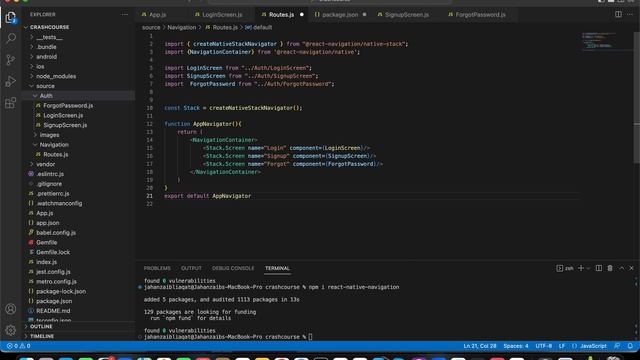This screenshot has height=360, width=640.
Task: Click the feedback icon in status bar
Action: pyautogui.click(x=617, y=346)
